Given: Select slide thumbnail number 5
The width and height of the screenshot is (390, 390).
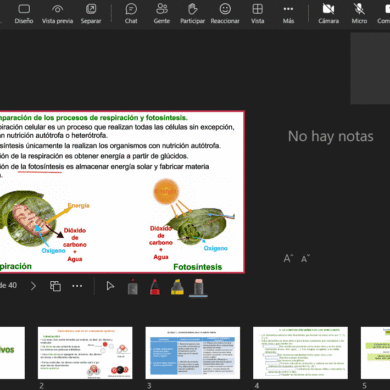Looking at the screenshot, I should pos(375,353).
